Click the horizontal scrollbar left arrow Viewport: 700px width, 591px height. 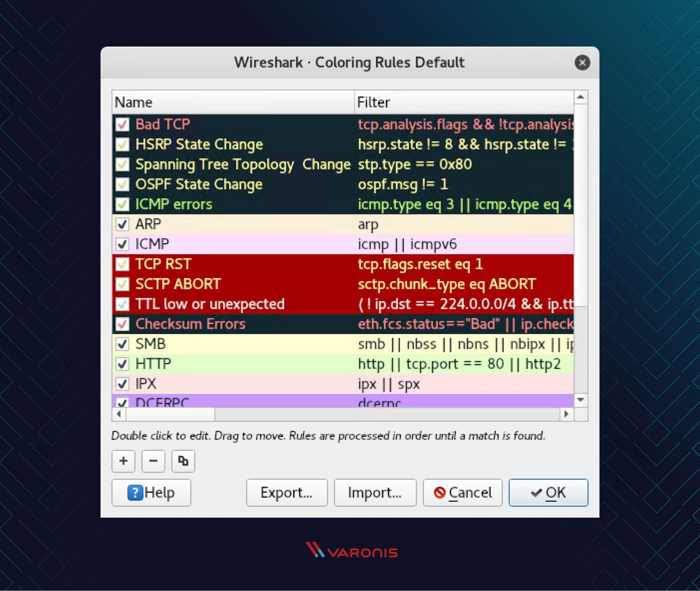click(118, 414)
